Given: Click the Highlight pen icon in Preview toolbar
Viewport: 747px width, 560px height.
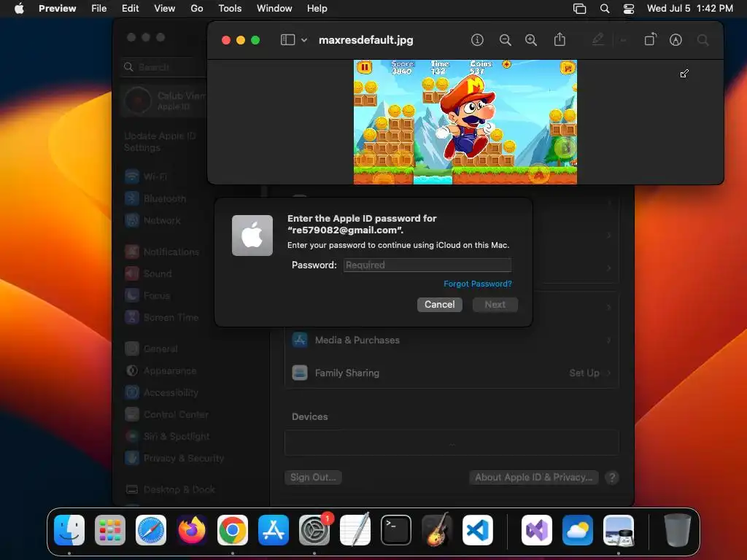Looking at the screenshot, I should tap(598, 39).
